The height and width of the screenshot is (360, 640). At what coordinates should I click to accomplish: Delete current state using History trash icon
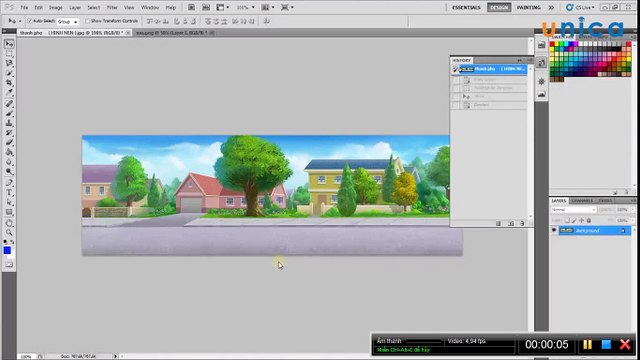[522, 223]
